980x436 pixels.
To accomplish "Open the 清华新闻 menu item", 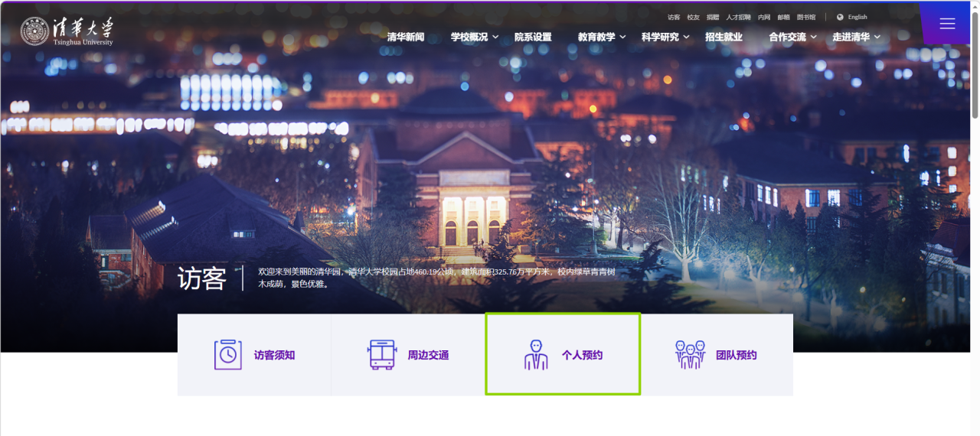I will 406,37.
